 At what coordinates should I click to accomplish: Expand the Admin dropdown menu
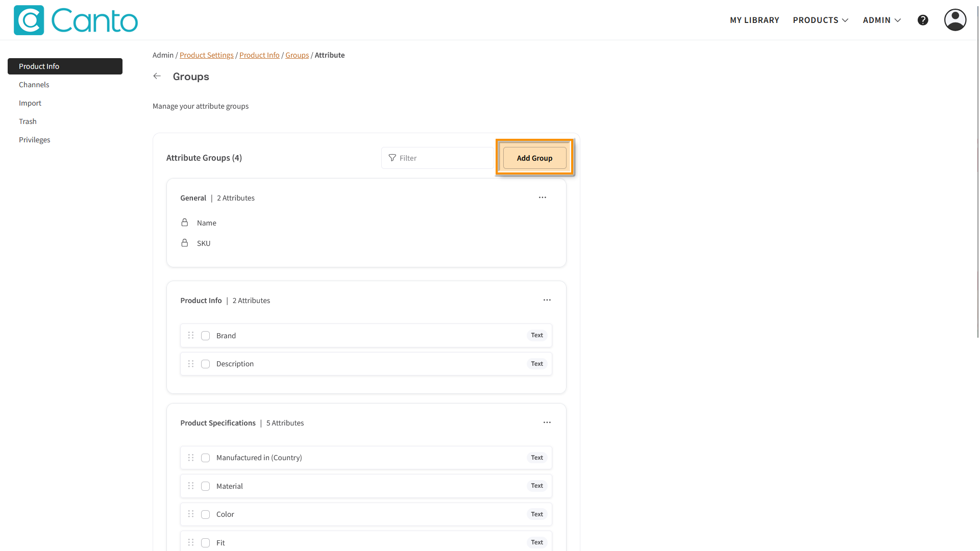882,20
